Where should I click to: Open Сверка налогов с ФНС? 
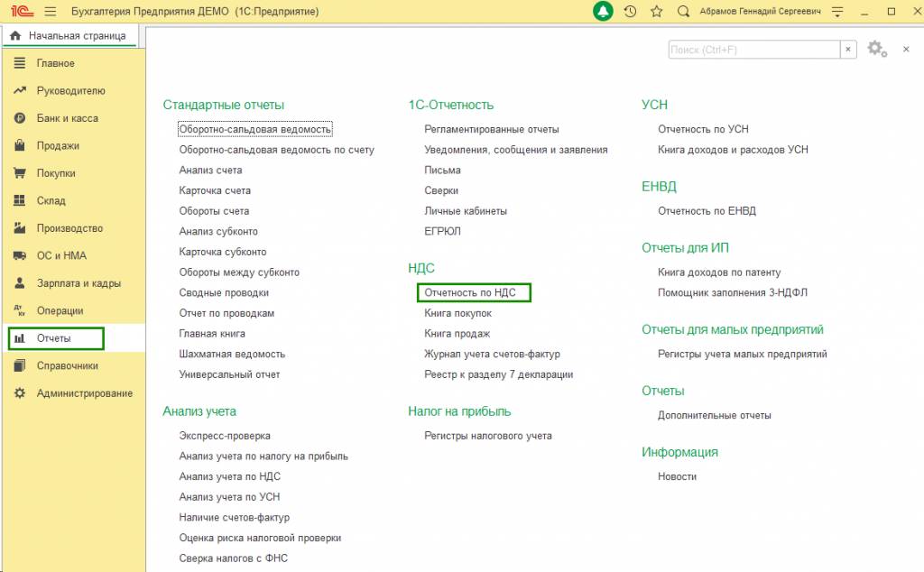click(x=234, y=558)
